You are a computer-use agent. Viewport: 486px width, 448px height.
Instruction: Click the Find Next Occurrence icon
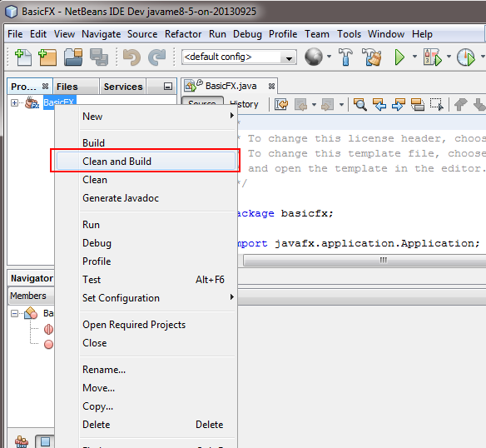pos(399,105)
